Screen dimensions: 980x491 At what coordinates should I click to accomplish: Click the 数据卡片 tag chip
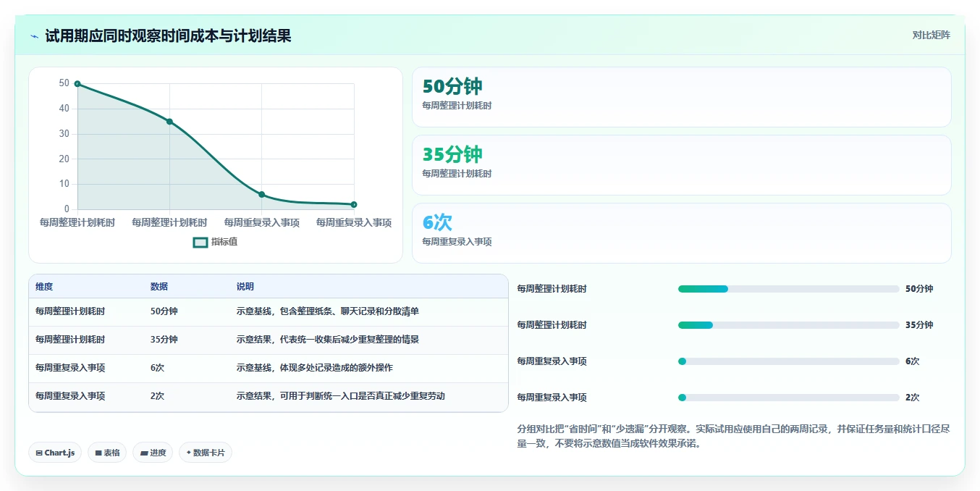(x=206, y=453)
